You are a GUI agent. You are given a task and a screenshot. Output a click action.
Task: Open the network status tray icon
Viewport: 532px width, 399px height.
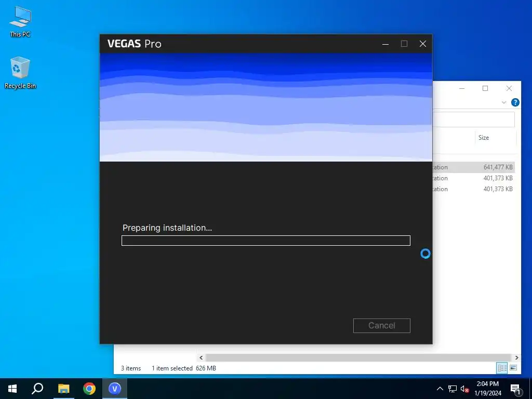[x=453, y=389]
